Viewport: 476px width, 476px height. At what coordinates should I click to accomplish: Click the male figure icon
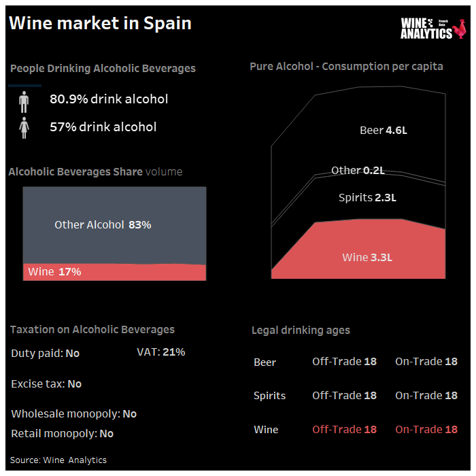coord(24,102)
